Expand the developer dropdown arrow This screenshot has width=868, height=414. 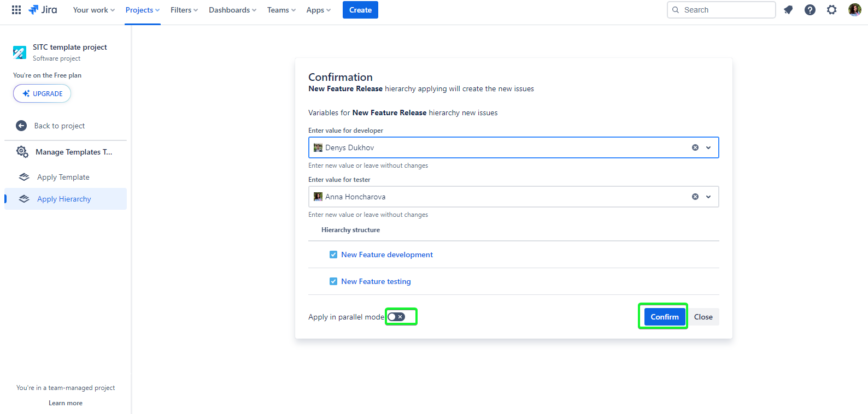pos(708,147)
